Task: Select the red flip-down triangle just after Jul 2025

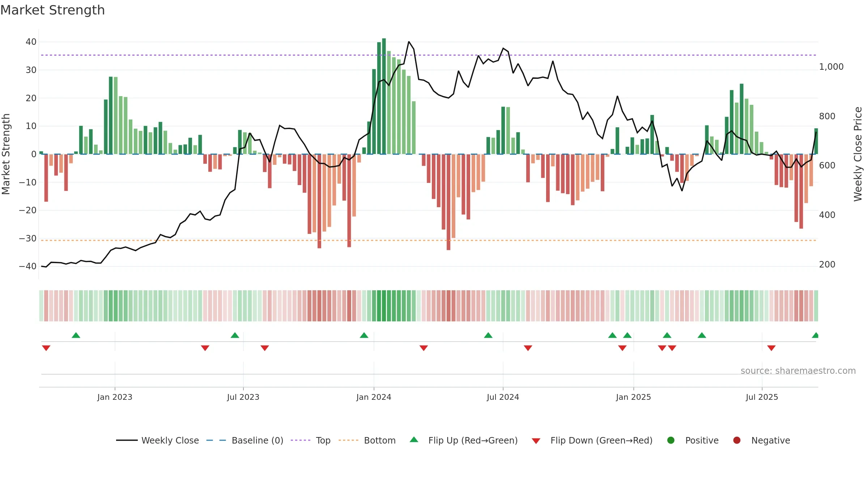Action: click(771, 348)
